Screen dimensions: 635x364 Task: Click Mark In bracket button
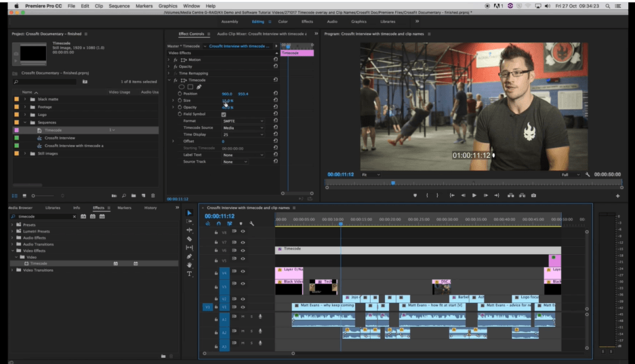[427, 195]
